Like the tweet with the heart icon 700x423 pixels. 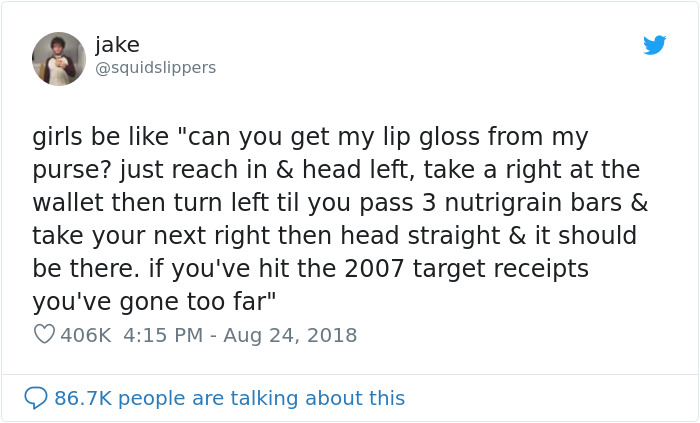pyautogui.click(x=44, y=336)
